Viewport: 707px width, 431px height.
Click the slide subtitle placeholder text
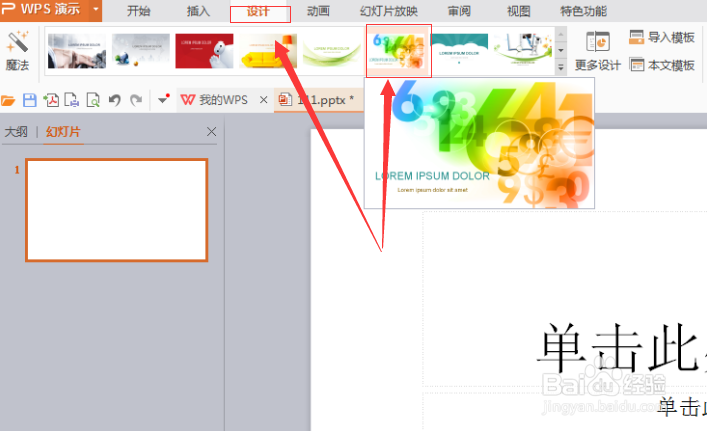point(682,407)
